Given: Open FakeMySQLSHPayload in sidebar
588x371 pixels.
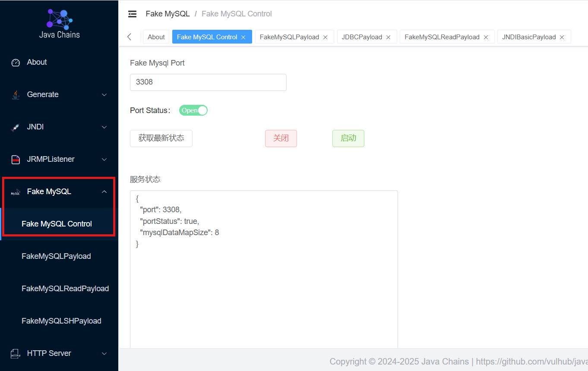Looking at the screenshot, I should click(x=61, y=321).
